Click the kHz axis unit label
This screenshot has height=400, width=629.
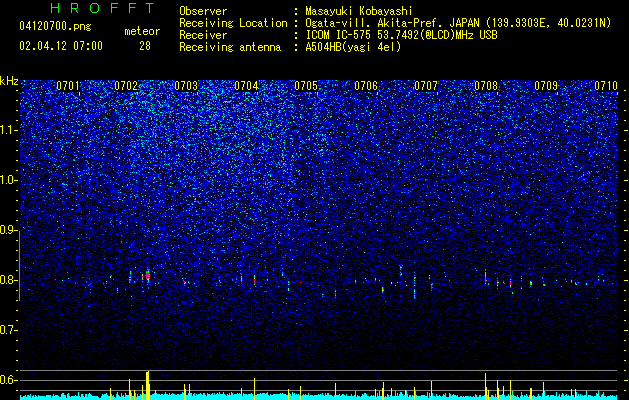point(9,81)
